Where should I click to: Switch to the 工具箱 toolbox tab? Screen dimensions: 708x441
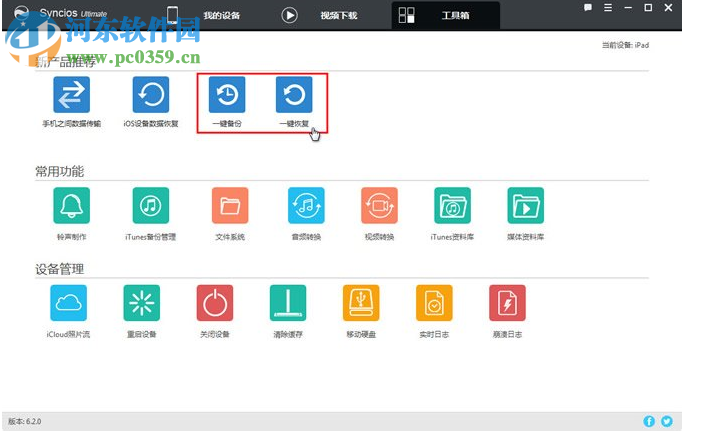tap(446, 15)
